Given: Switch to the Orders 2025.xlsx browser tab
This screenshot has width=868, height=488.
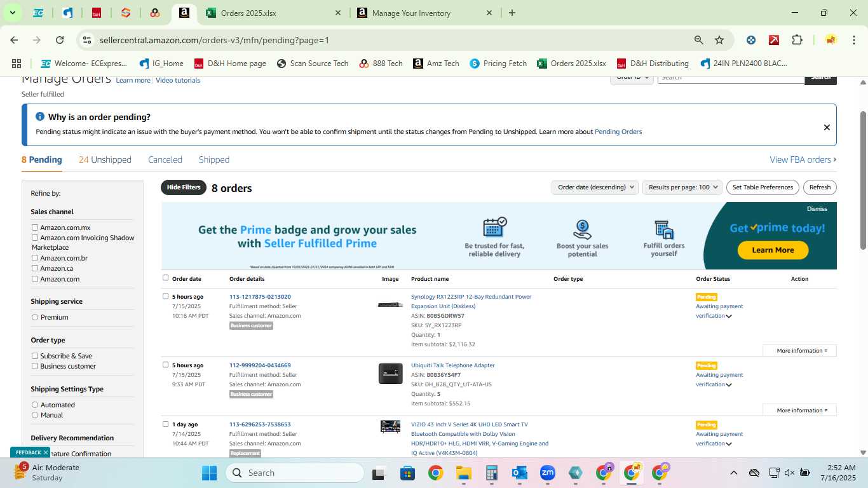Looking at the screenshot, I should click(273, 13).
